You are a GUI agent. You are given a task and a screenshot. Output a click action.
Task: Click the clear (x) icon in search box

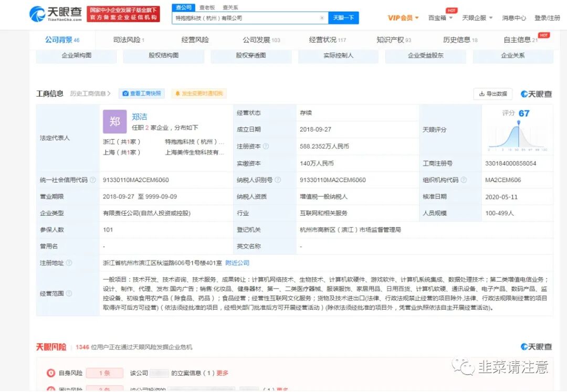(322, 17)
